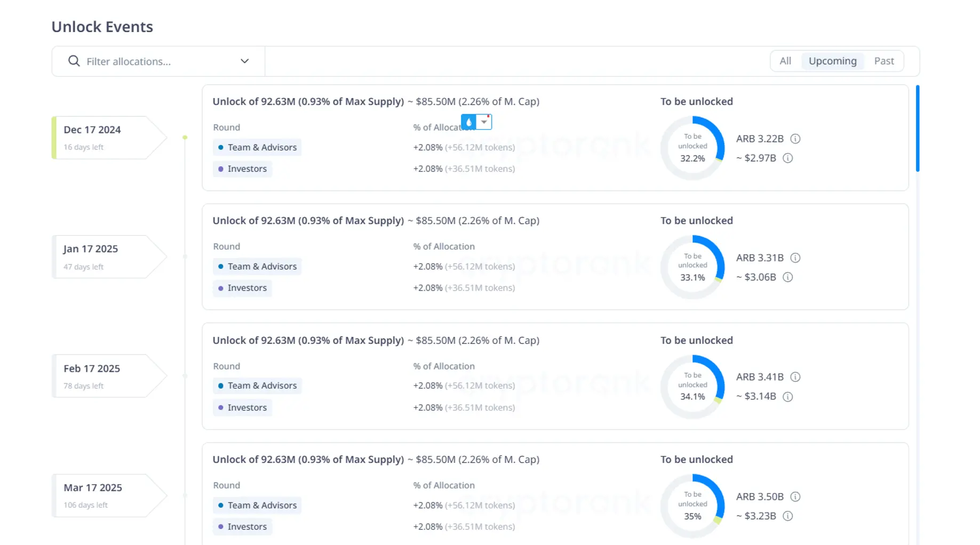The height and width of the screenshot is (545, 980).
Task: Click Investors +2.08% value in Jan 17 card
Action: point(428,288)
